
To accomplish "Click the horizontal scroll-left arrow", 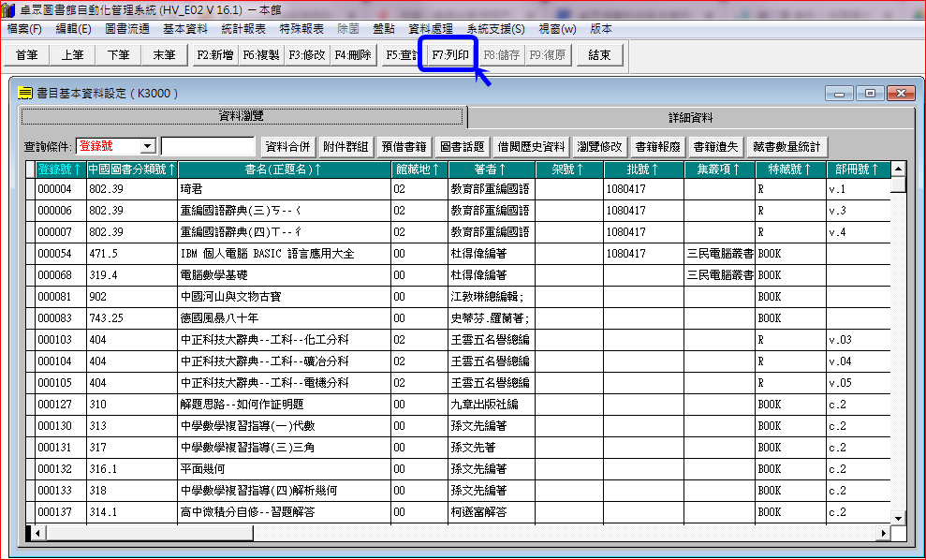I will [x=37, y=534].
